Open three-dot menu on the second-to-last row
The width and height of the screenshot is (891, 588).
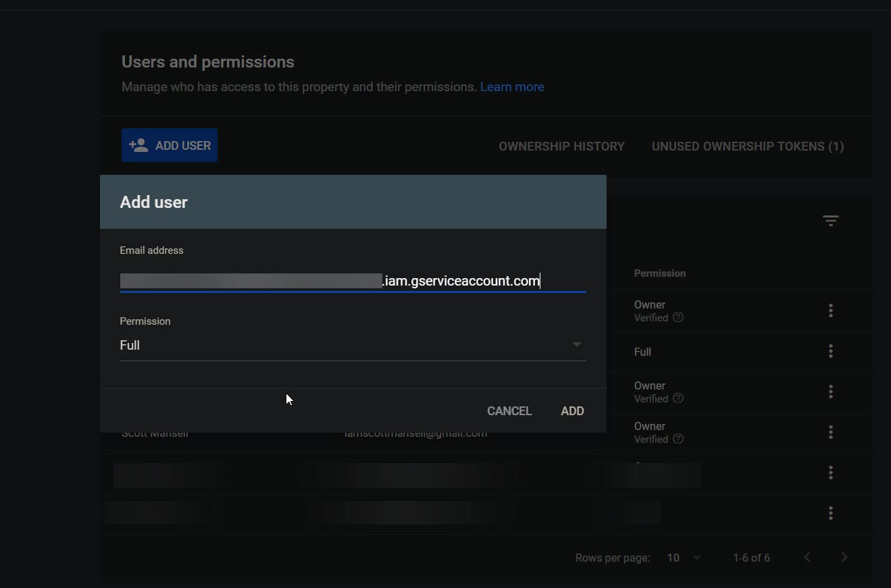tap(830, 473)
